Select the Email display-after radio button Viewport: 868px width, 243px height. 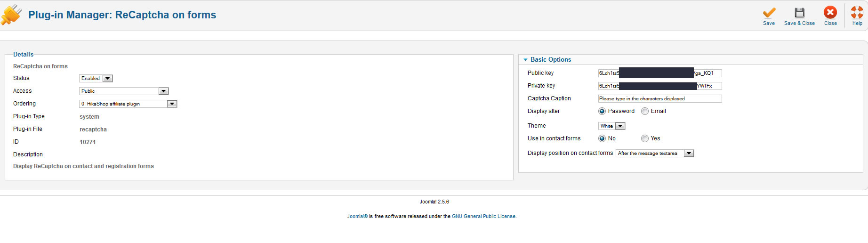click(x=645, y=112)
